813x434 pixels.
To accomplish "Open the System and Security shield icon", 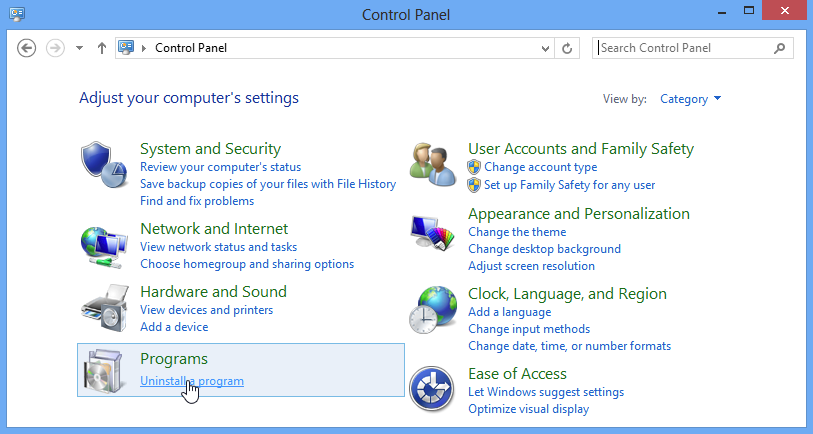I will coord(104,165).
